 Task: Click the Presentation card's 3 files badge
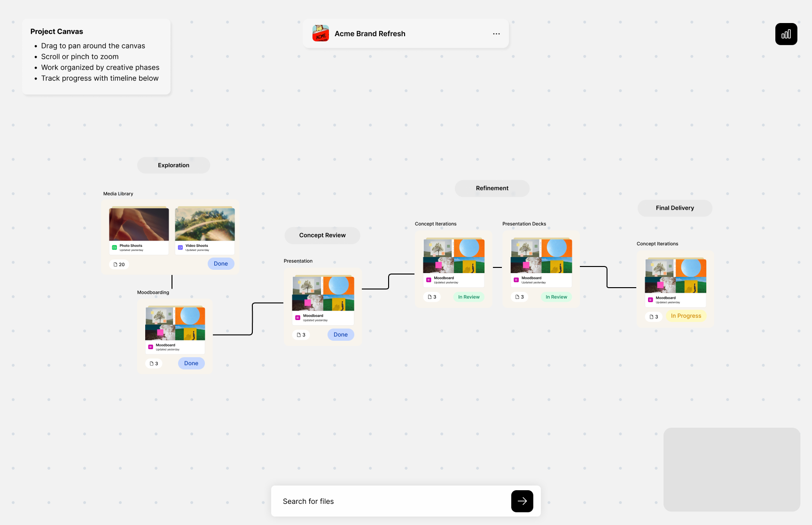click(301, 335)
